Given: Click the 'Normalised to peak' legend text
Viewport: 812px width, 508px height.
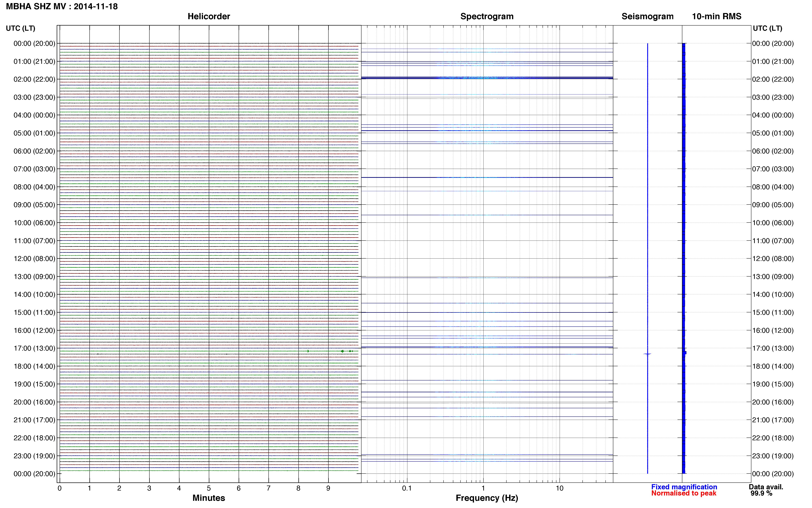Looking at the screenshot, I should [684, 493].
